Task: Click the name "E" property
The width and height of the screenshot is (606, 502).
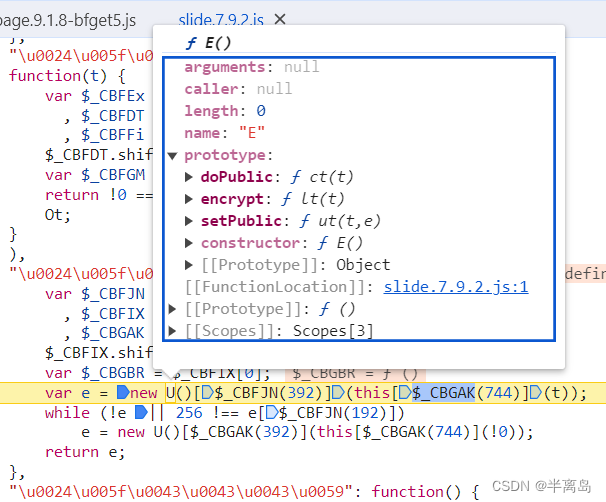Action: tap(225, 133)
